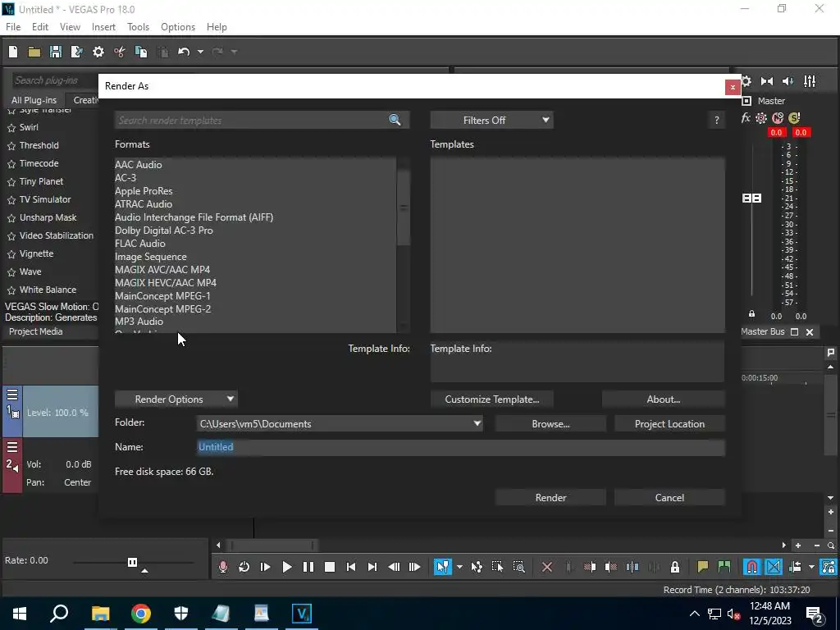The image size is (840, 630).
Task: Select the Envelope Edit tool
Action: click(x=477, y=567)
